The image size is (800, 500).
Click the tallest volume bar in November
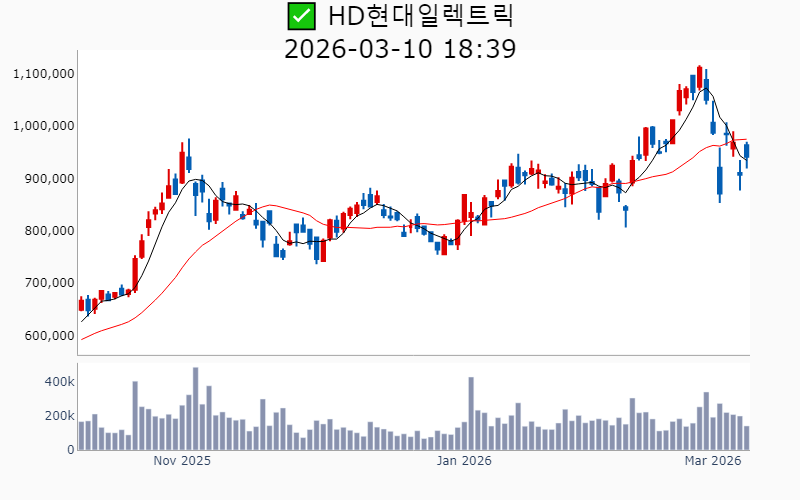[195, 410]
